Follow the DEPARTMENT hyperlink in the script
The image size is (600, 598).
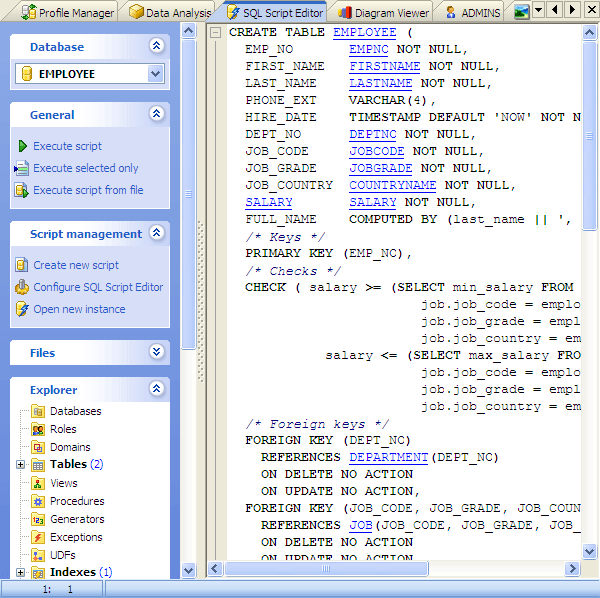[x=388, y=457]
